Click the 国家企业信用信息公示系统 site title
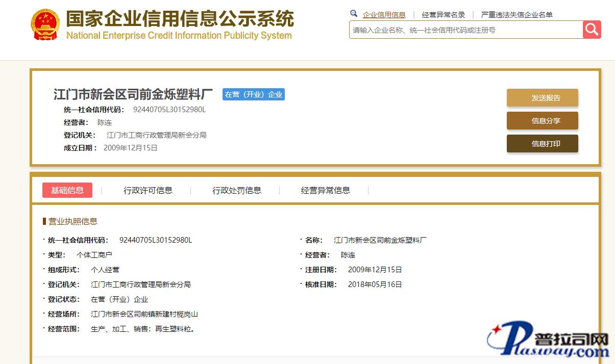The width and height of the screenshot is (615, 364). (x=180, y=18)
